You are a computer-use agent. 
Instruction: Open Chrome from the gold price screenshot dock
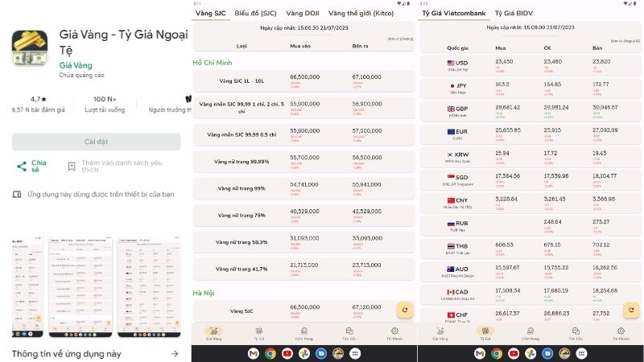[x=270, y=353]
